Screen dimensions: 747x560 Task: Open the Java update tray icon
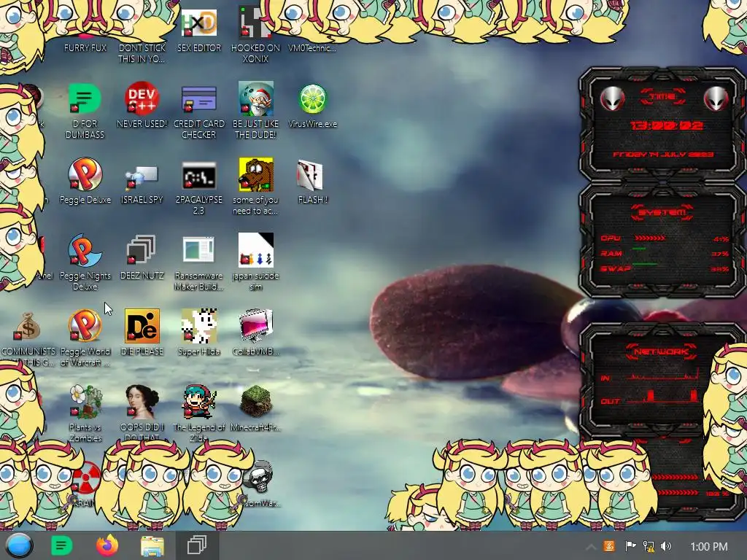(x=609, y=546)
